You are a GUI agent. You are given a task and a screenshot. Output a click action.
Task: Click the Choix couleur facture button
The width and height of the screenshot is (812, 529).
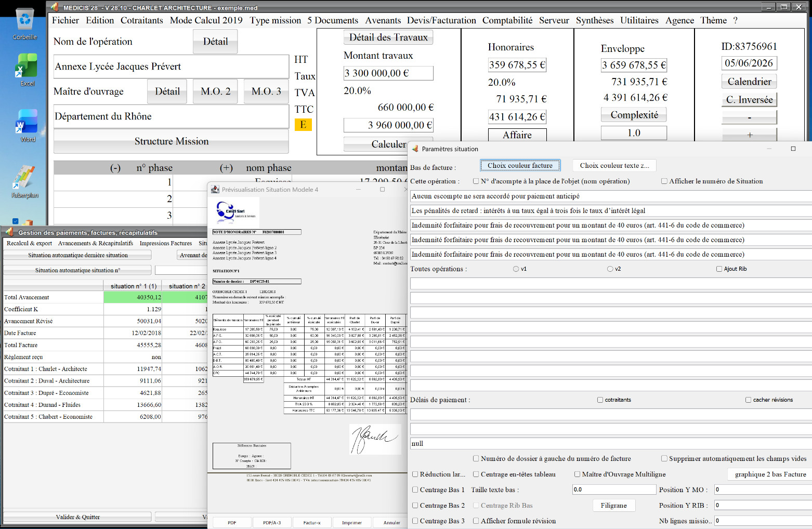(x=520, y=165)
